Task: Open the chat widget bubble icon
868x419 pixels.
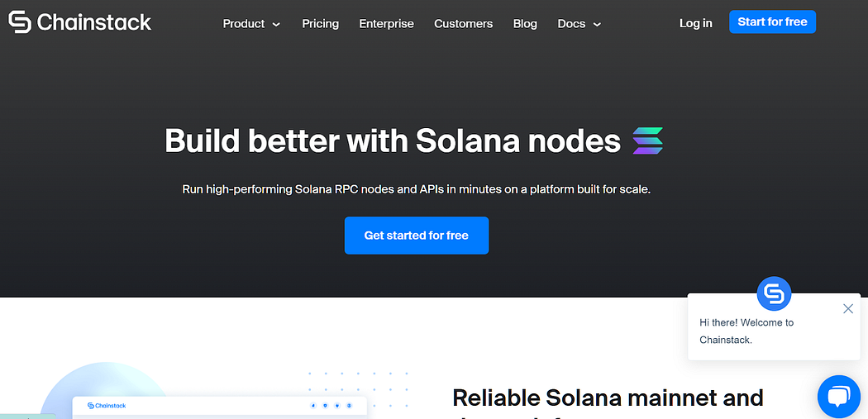Action: point(839,397)
